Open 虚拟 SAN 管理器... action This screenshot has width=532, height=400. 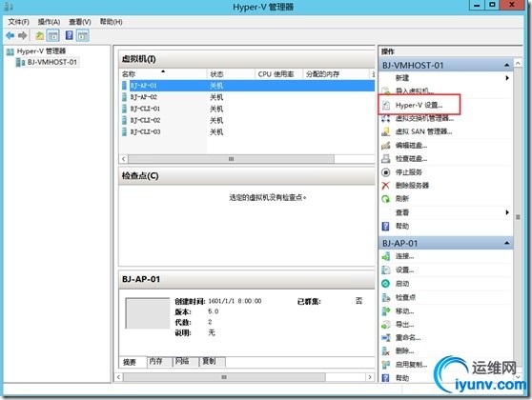click(x=423, y=131)
